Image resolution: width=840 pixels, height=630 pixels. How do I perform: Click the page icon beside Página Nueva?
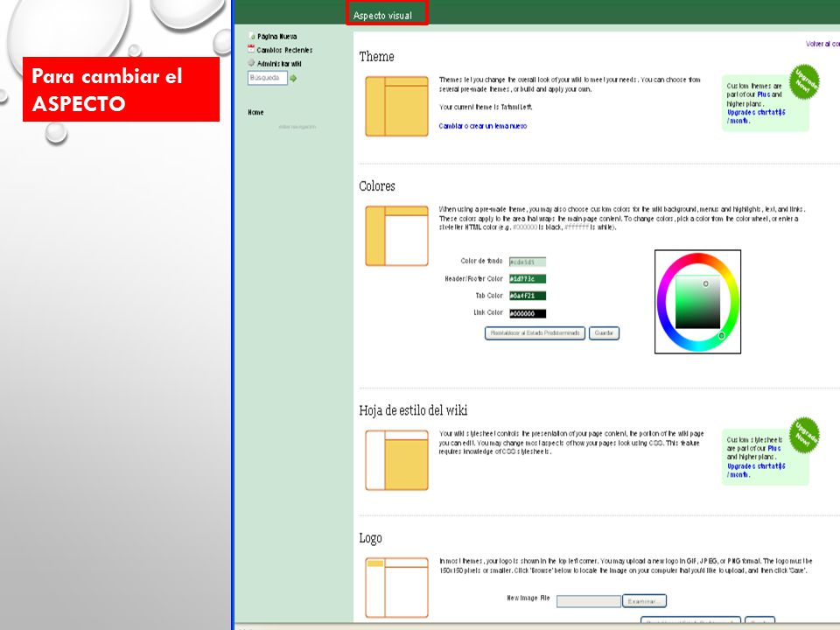(252, 36)
